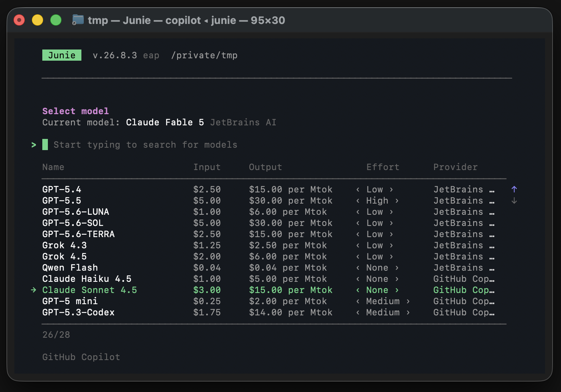
Task: Click the right effort chevron for GPT-5.6-TERRA
Action: pyautogui.click(x=391, y=234)
